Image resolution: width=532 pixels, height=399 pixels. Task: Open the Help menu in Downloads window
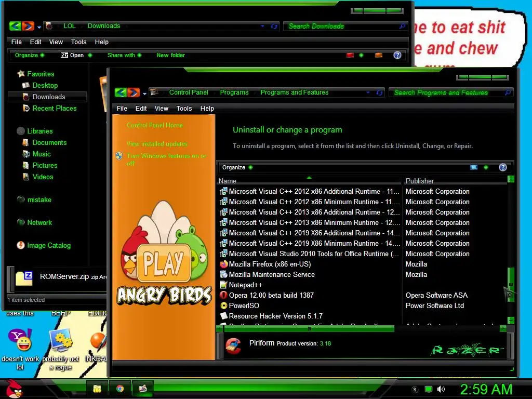pyautogui.click(x=101, y=42)
